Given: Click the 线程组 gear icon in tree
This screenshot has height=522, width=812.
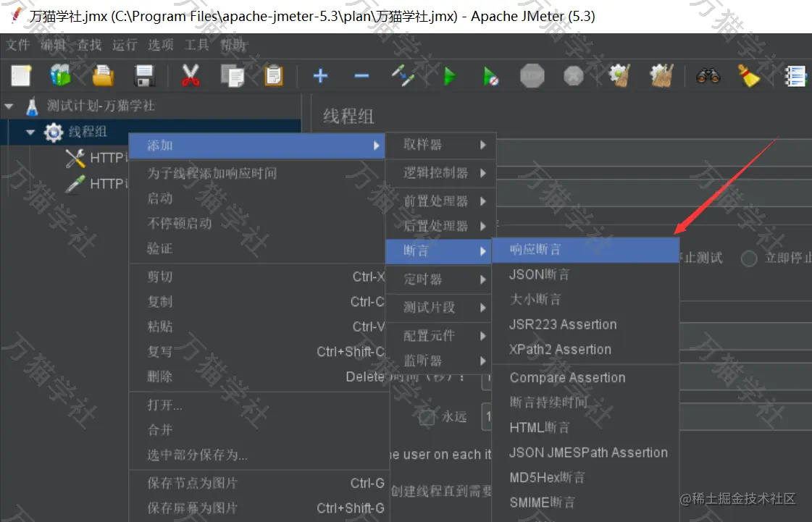Looking at the screenshot, I should coord(54,132).
